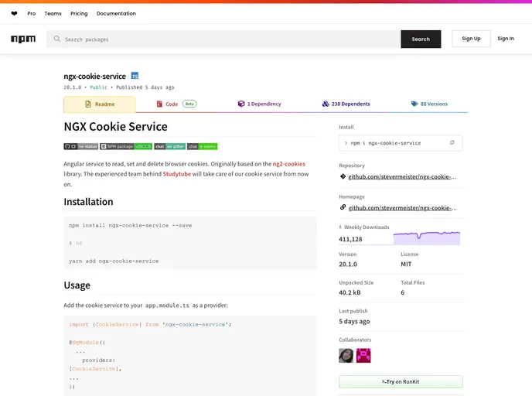Viewport: 532px width, 396px height.
Task: Click the 40.2 kB unpacked size value
Action: click(x=350, y=292)
